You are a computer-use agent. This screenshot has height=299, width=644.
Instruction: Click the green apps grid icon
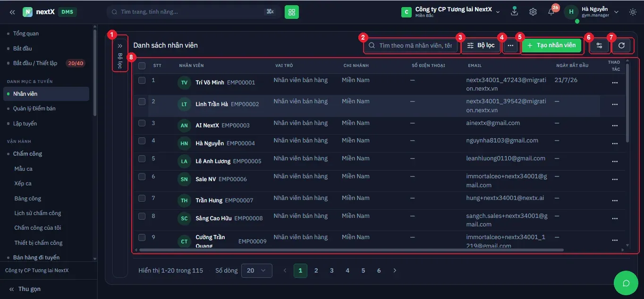point(292,12)
